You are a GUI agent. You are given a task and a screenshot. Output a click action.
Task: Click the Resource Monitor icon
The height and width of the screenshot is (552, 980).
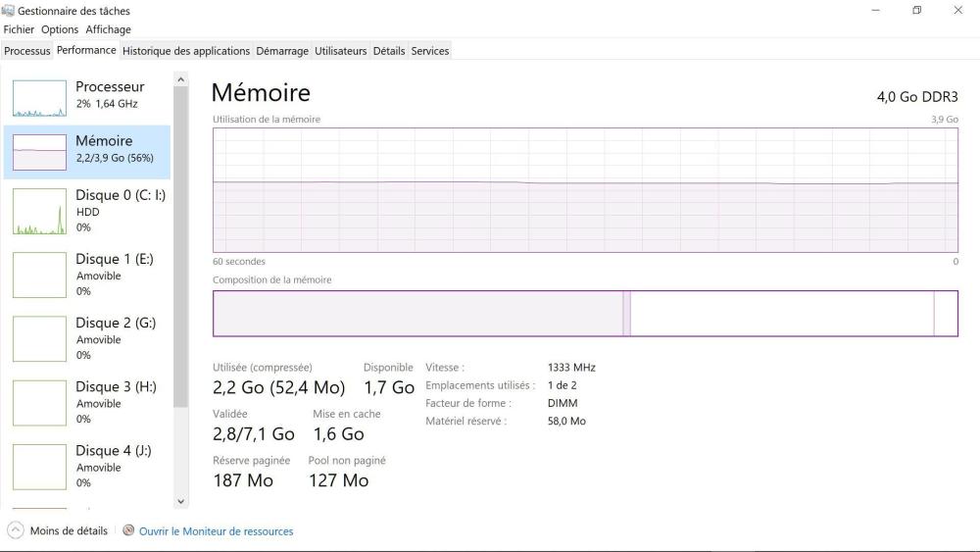click(128, 530)
